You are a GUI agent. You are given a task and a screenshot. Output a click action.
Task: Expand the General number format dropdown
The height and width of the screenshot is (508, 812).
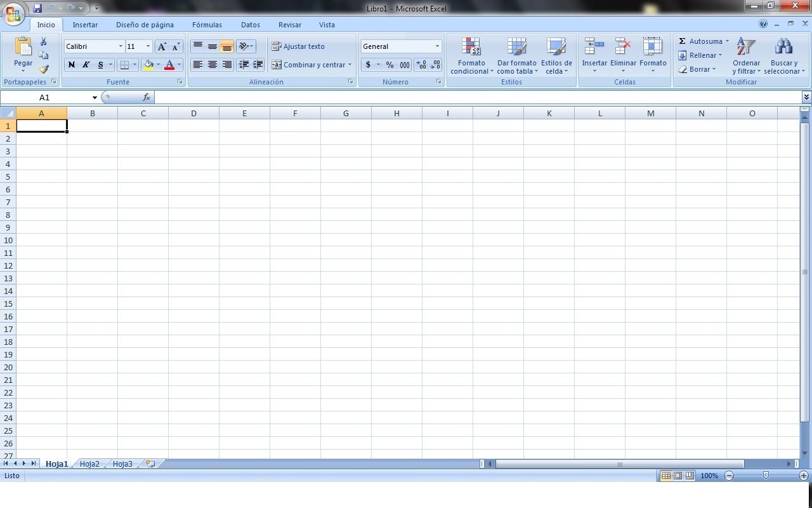[437, 46]
